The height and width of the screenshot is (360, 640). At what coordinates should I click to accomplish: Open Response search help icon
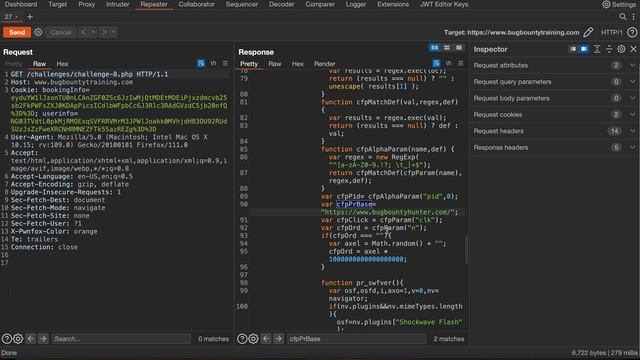pyautogui.click(x=242, y=339)
